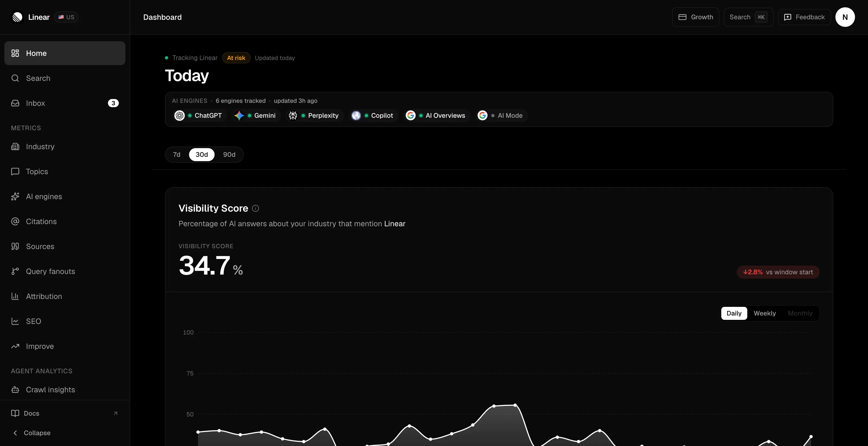Click the AI engines sparkle icon
The height and width of the screenshot is (446, 868).
click(15, 196)
